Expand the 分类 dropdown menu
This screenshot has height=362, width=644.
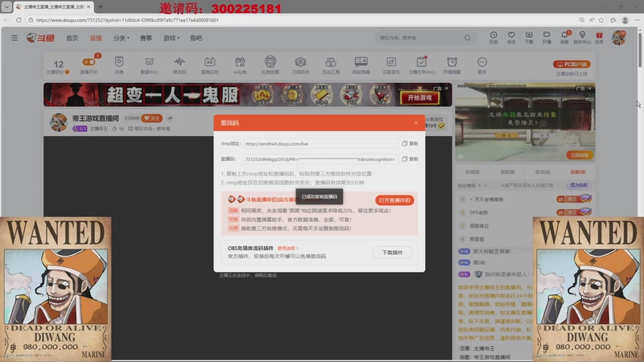point(121,38)
